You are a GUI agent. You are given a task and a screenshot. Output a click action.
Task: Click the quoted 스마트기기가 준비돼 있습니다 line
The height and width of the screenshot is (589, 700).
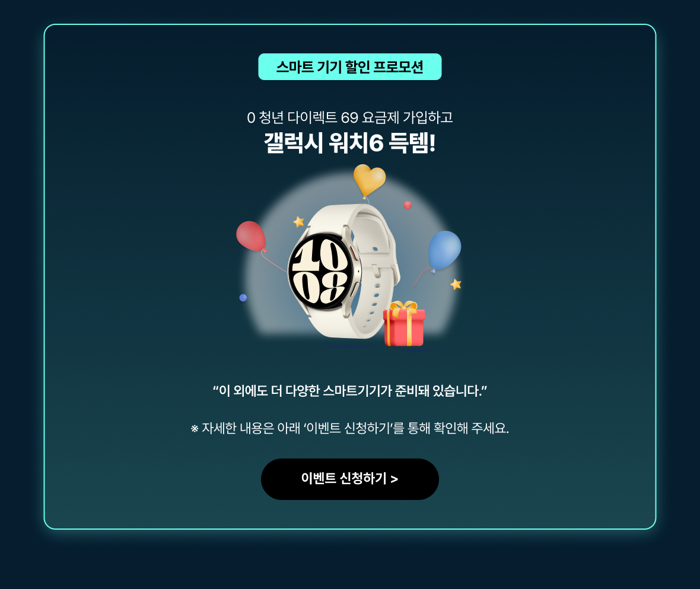(x=349, y=391)
